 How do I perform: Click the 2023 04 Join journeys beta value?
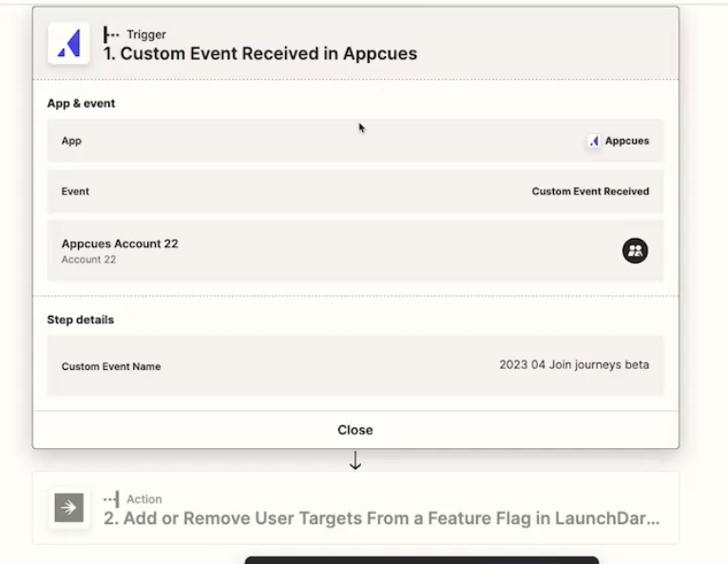[574, 364]
